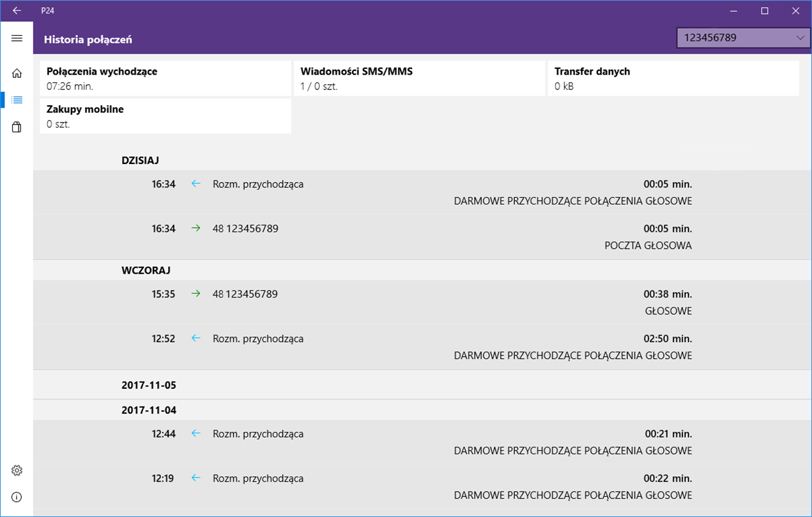Open the Zakupy mobilne tile
The width and height of the screenshot is (812, 517).
click(x=165, y=116)
